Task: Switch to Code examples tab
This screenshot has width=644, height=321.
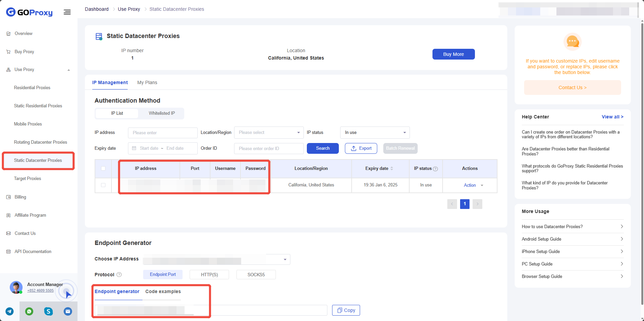Action: point(163,292)
